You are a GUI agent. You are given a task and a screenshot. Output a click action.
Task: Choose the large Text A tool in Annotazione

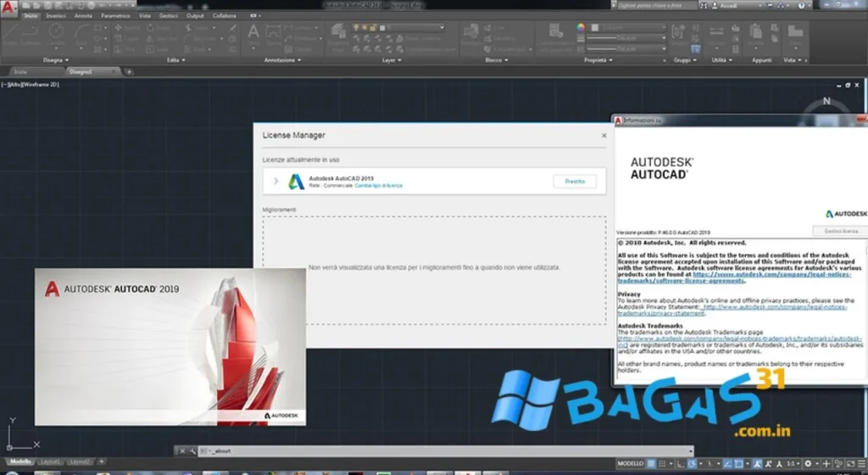[253, 32]
